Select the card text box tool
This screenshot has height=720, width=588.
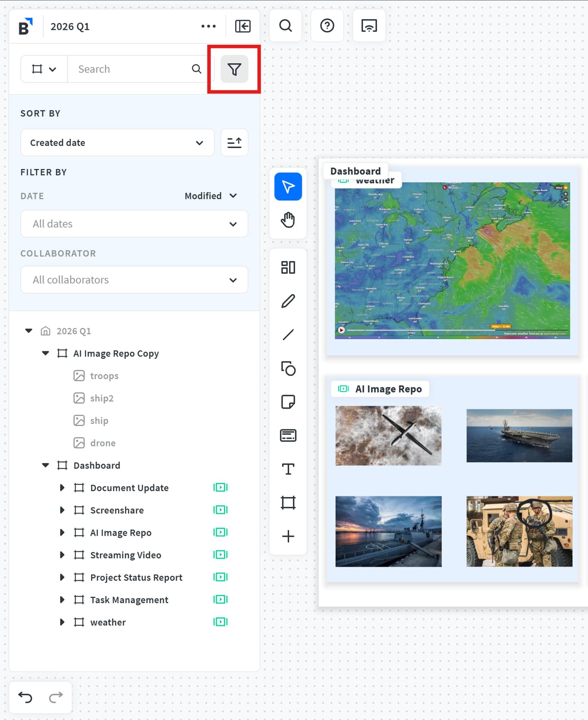coord(288,435)
